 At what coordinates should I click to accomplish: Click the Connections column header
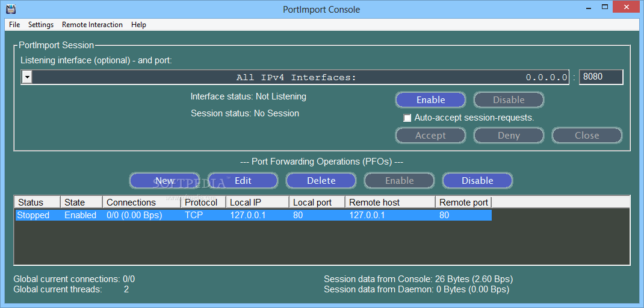(141, 203)
